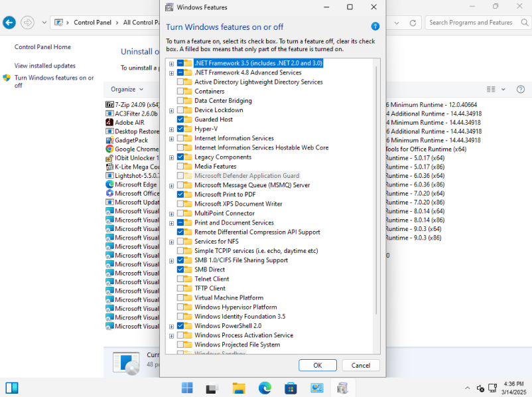
Task: Check the TFTP Client checkbox
Action: point(180,288)
